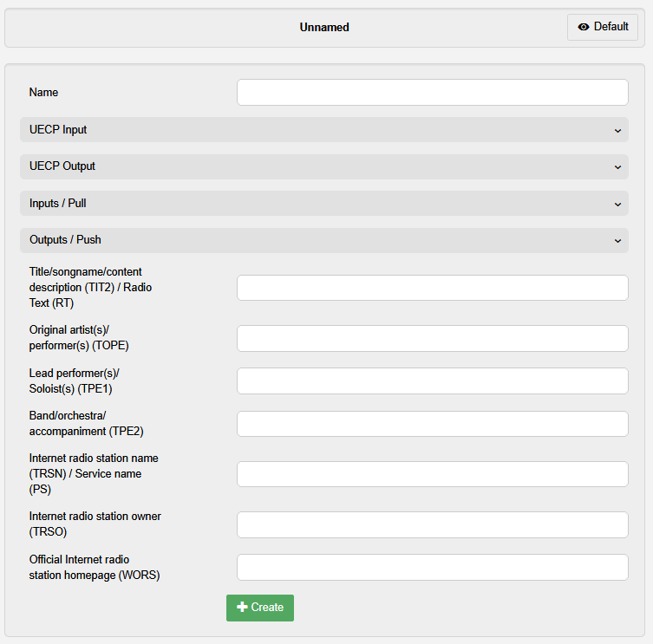The height and width of the screenshot is (644, 653).
Task: Click the station homepage (WORS) input
Action: [432, 567]
